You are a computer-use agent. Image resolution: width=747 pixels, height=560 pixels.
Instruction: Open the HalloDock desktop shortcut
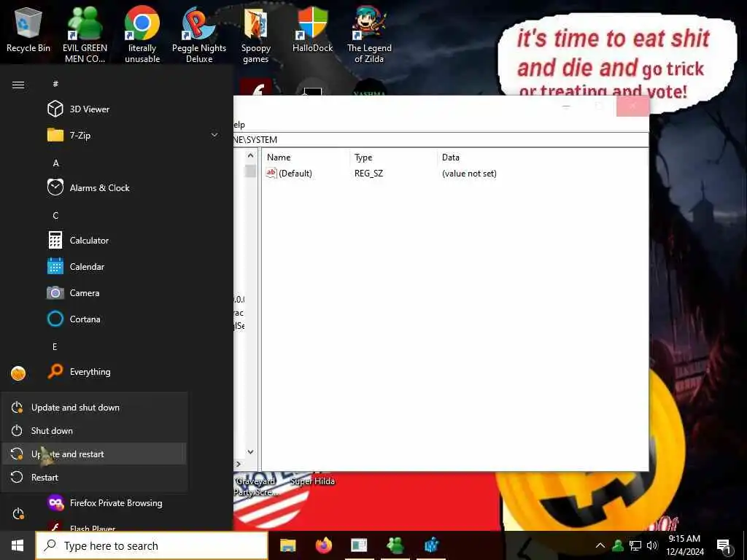(312, 29)
